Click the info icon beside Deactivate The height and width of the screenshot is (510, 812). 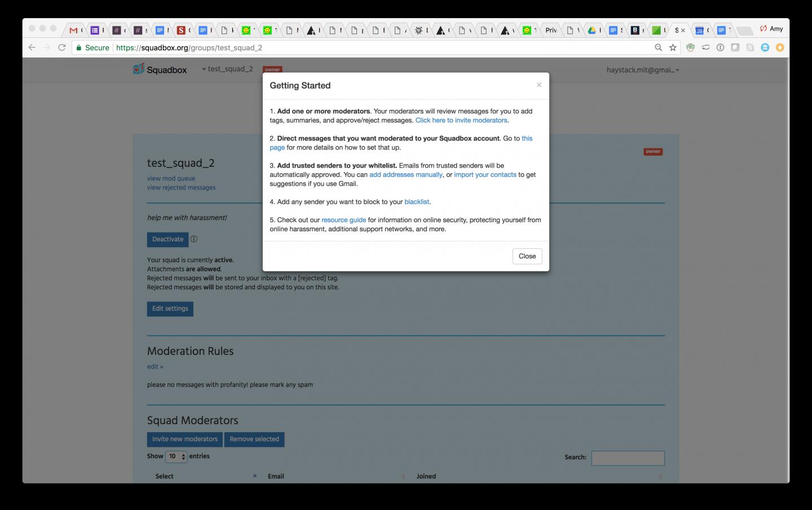(x=194, y=239)
